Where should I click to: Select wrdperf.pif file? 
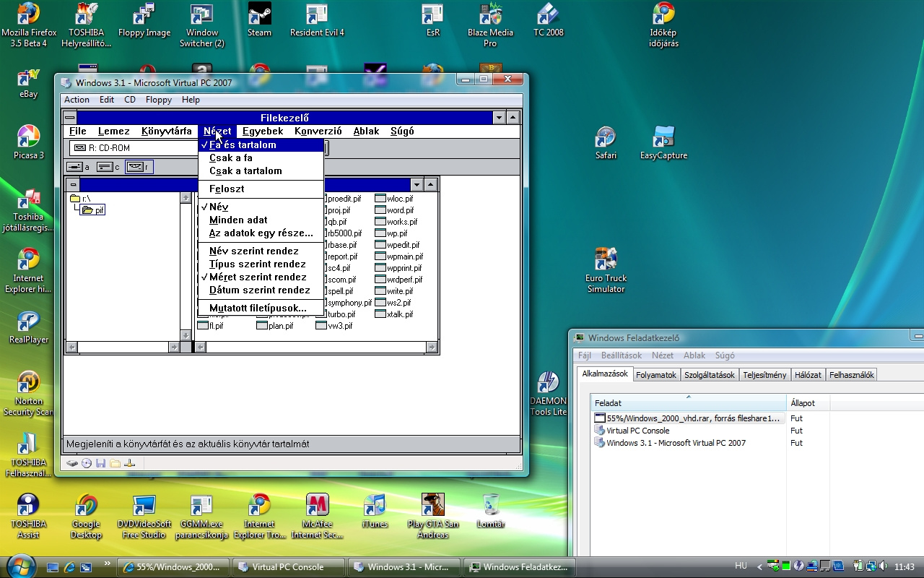point(399,280)
